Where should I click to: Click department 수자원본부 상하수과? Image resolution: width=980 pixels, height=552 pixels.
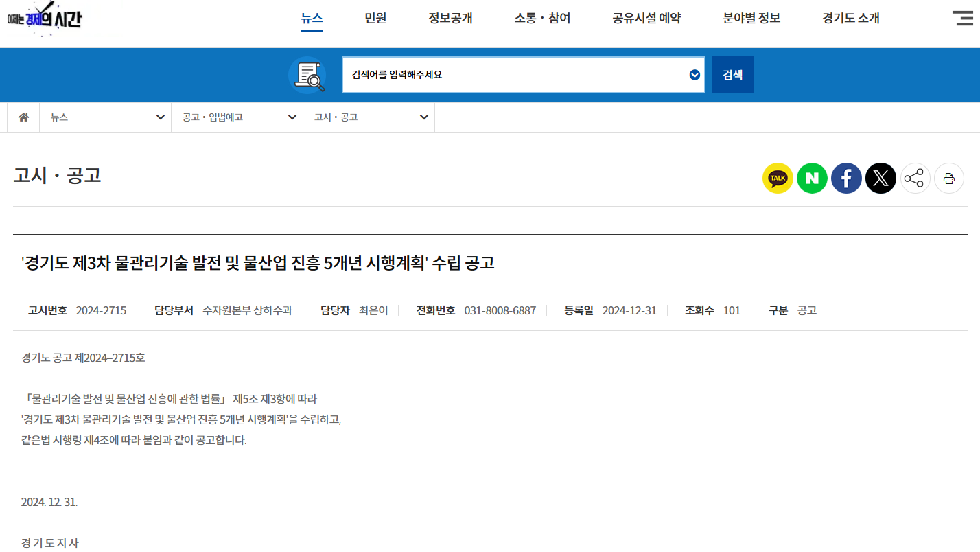[247, 310]
